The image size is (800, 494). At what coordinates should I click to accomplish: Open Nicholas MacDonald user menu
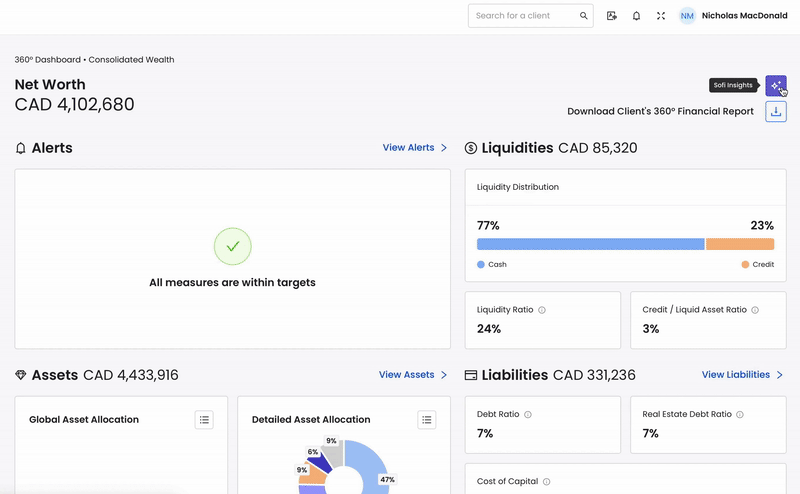click(x=735, y=16)
